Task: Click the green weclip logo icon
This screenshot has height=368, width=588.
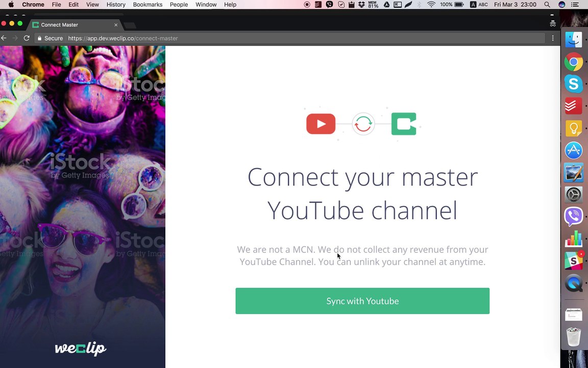Action: tap(404, 124)
